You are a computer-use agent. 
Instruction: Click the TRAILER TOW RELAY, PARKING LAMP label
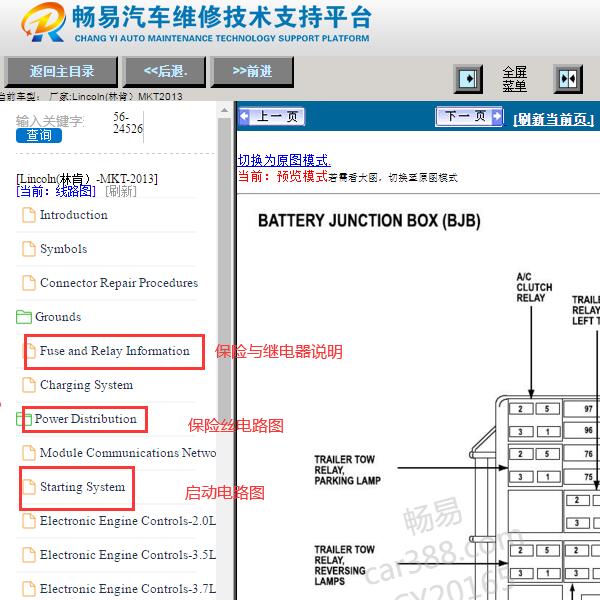click(347, 470)
